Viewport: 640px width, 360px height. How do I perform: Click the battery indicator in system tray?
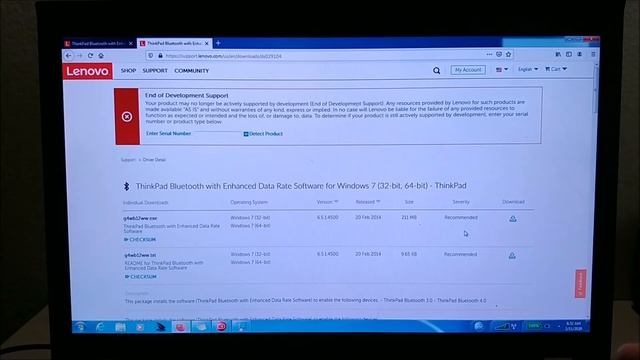[533, 326]
